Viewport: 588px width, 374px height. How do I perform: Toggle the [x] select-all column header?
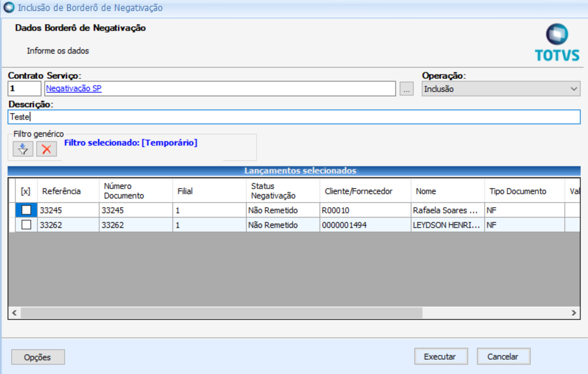coord(26,191)
